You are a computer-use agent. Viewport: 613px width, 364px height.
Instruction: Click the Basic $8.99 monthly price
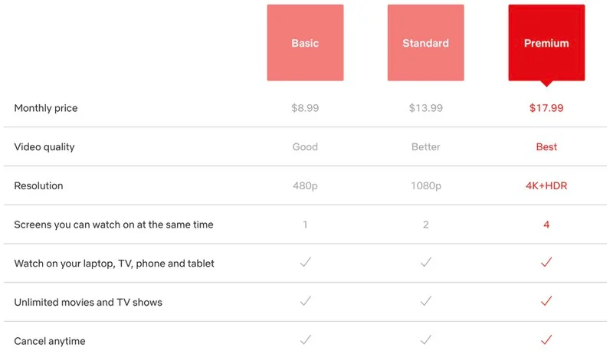(305, 108)
